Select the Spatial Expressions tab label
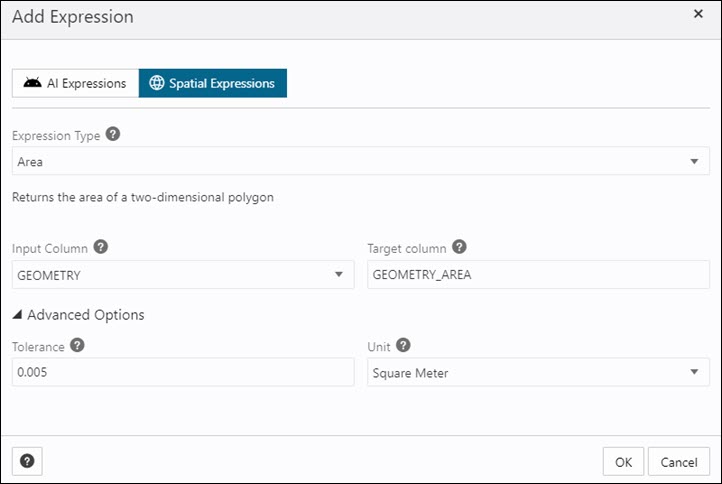The width and height of the screenshot is (722, 484). [221, 83]
